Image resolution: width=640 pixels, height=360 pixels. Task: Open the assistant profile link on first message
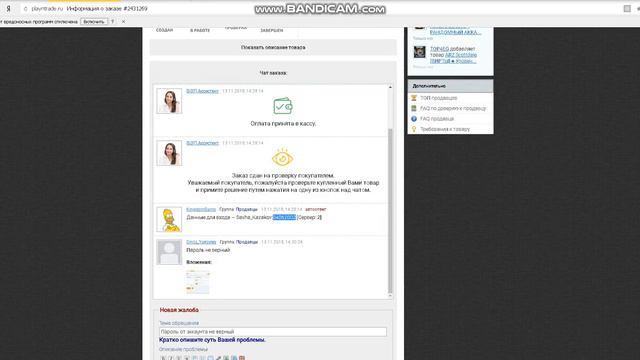coord(202,91)
